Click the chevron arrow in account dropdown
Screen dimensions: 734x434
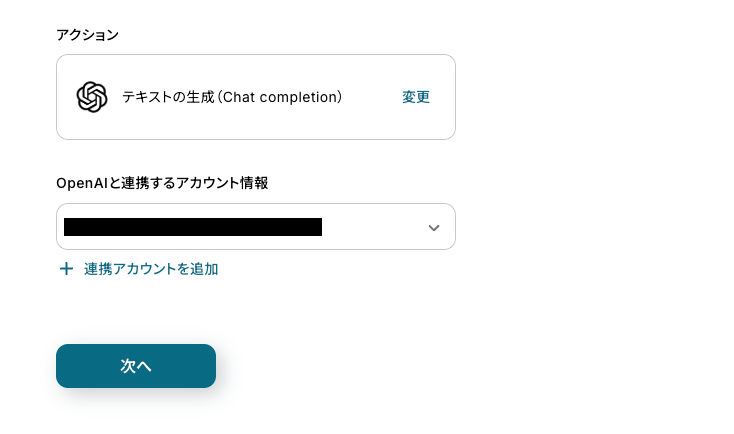point(434,227)
